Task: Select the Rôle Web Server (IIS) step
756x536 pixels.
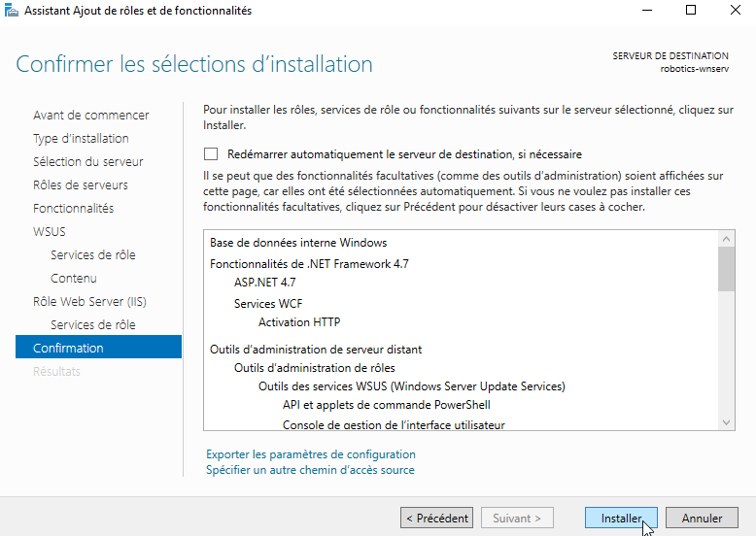Action: coord(89,301)
